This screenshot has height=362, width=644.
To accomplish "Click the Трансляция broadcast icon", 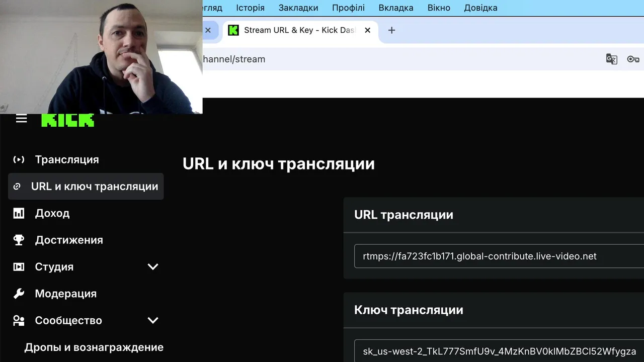I will (x=19, y=159).
